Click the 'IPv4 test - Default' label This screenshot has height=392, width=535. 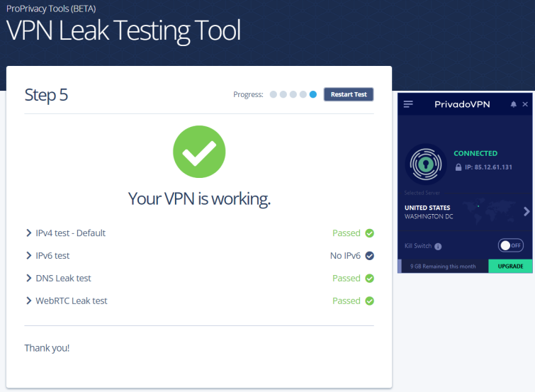[71, 233]
